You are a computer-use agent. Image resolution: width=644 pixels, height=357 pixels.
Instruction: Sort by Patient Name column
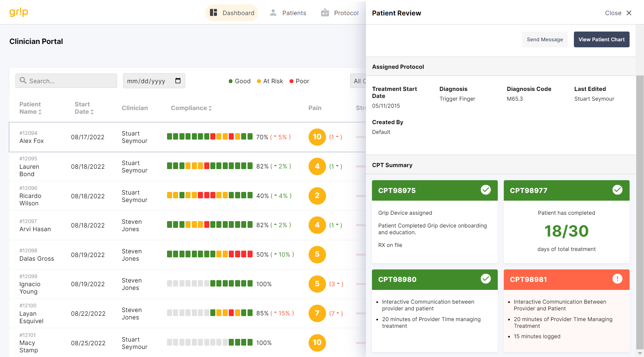[31, 108]
